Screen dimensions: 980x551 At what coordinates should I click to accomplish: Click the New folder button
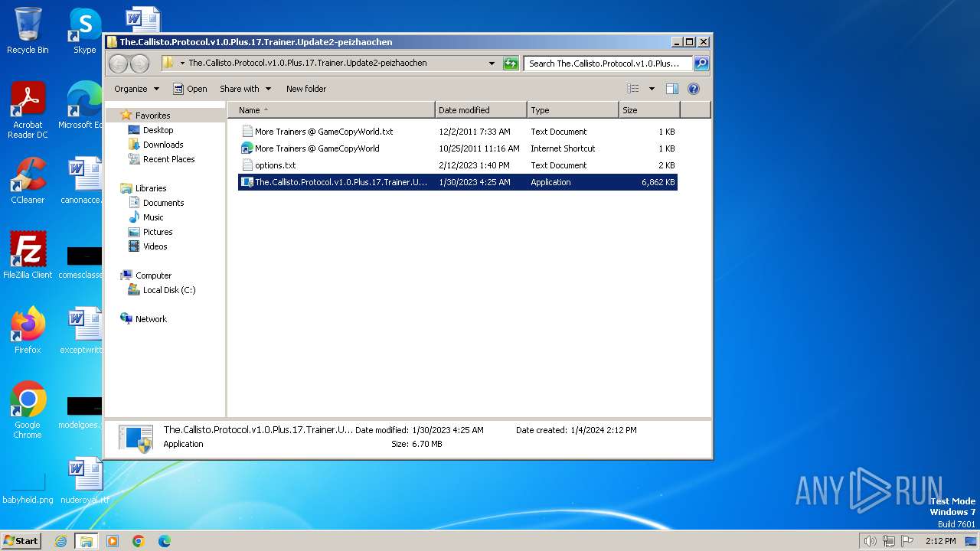[x=306, y=89]
